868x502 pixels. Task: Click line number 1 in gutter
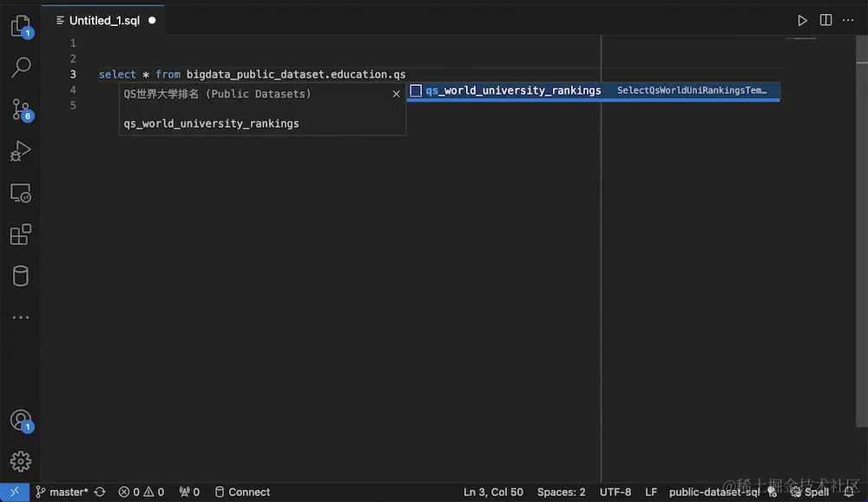[x=73, y=43]
